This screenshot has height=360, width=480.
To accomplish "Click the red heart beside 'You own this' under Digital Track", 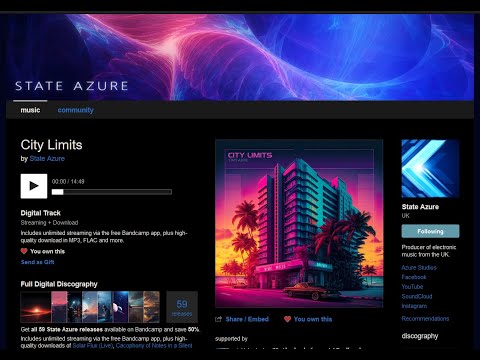I will click(x=24, y=251).
